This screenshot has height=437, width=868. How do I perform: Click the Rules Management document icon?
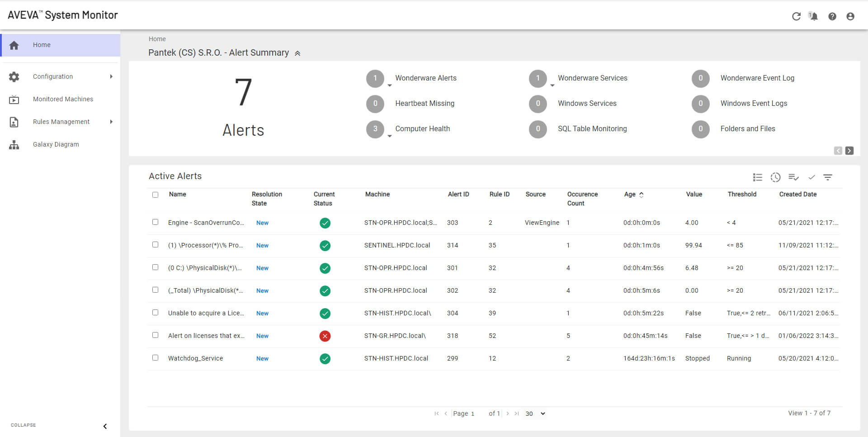(x=14, y=122)
